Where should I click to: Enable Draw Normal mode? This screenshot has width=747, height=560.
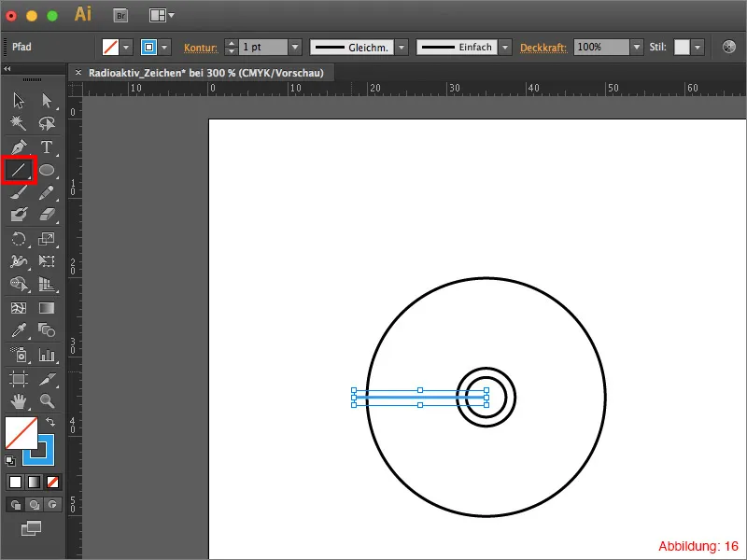15,504
